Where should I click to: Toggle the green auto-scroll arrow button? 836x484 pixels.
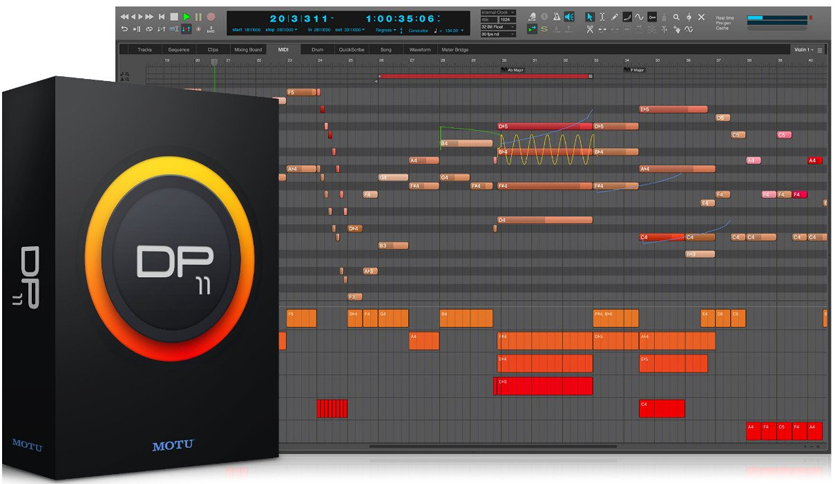click(x=532, y=30)
